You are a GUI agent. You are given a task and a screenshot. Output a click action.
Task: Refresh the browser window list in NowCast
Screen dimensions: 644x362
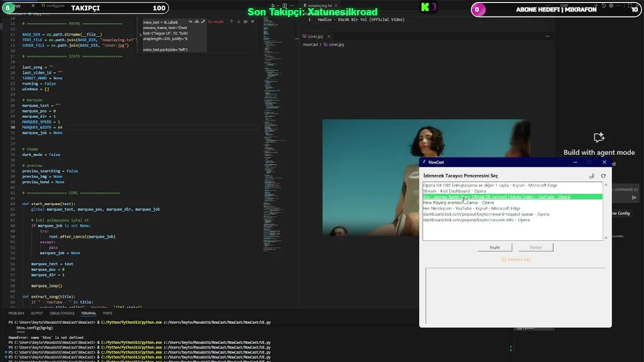[603, 176]
